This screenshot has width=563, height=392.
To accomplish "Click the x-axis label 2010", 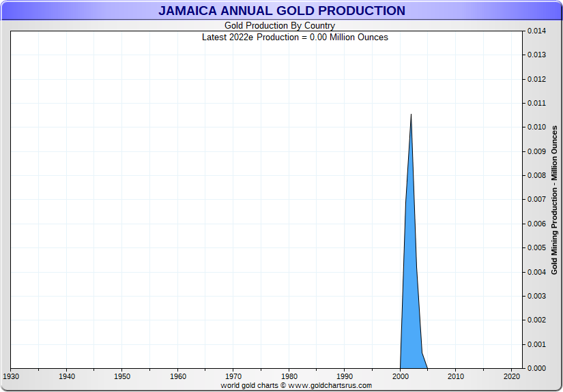I will click(x=456, y=376).
